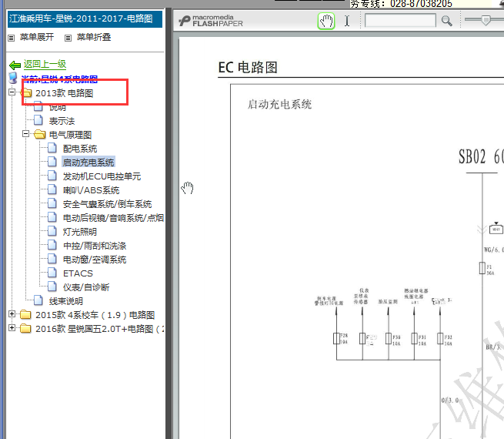Collapse the 2013款 电路图 folder
504x439 pixels.
click(x=12, y=92)
